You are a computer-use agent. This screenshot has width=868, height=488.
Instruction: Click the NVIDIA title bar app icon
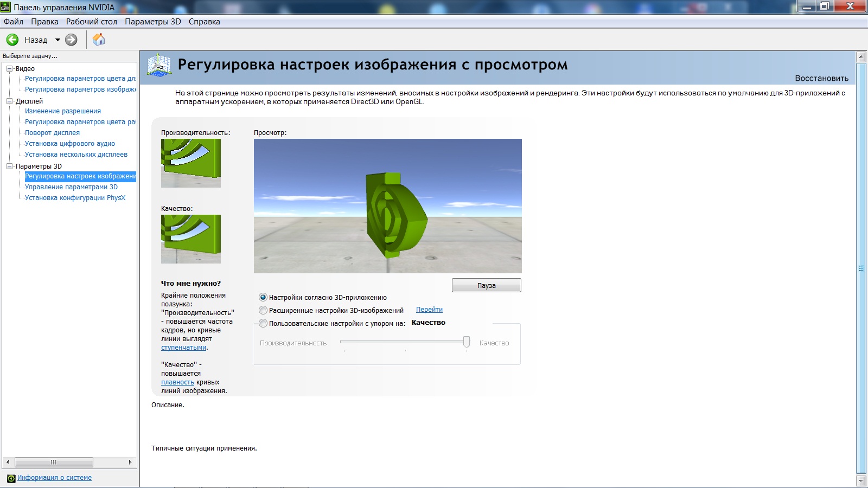(6, 7)
